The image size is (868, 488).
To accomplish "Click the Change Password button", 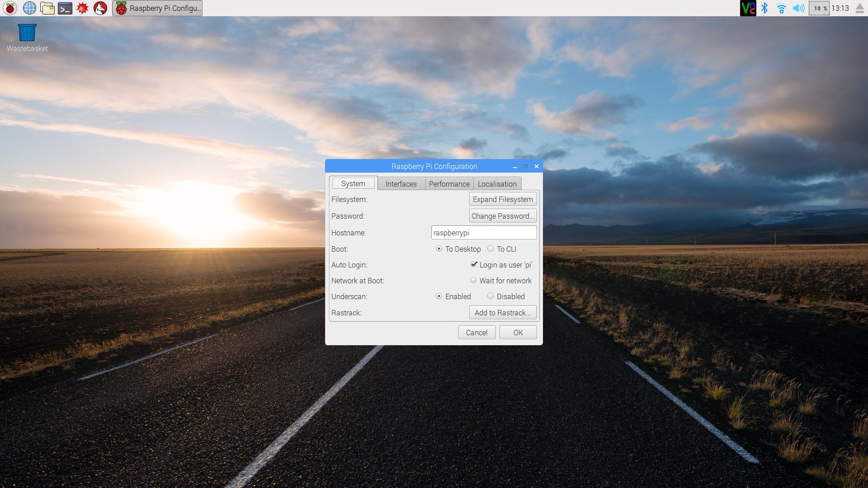I will 503,216.
